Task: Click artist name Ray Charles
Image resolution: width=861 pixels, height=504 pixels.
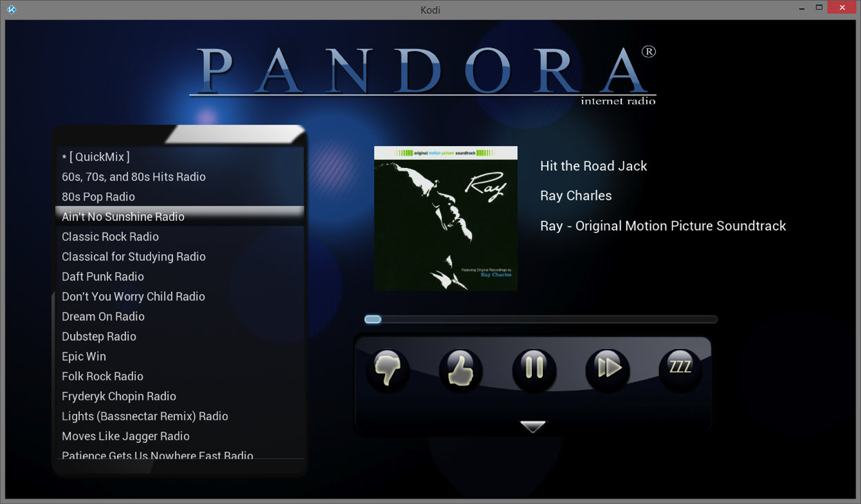Action: click(x=576, y=196)
